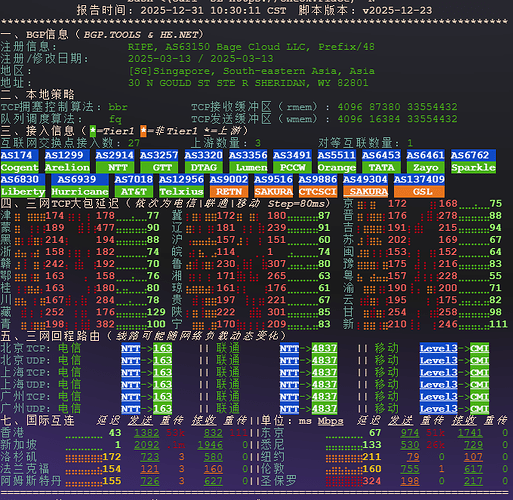The width and height of the screenshot is (513, 500).
Task: Click the AT&T label
Action: (134, 192)
